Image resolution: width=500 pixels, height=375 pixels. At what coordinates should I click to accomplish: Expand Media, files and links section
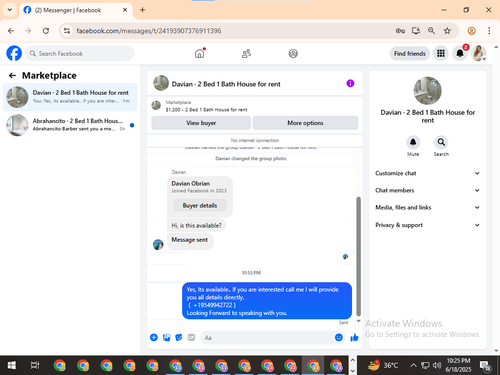click(427, 207)
